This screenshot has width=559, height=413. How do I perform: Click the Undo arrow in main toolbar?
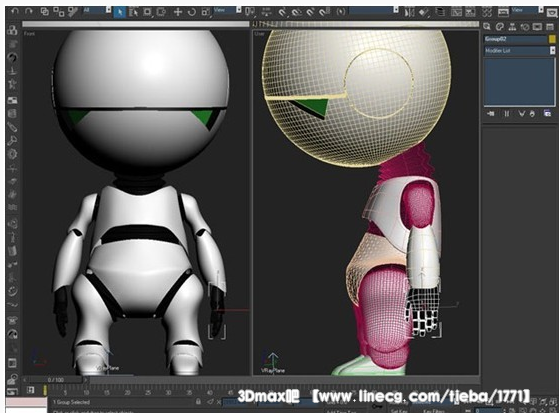[15, 11]
